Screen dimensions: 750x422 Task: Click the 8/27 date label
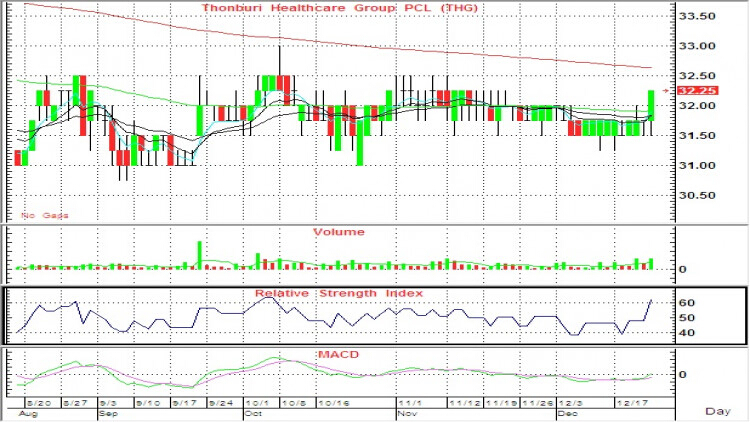coord(76,403)
